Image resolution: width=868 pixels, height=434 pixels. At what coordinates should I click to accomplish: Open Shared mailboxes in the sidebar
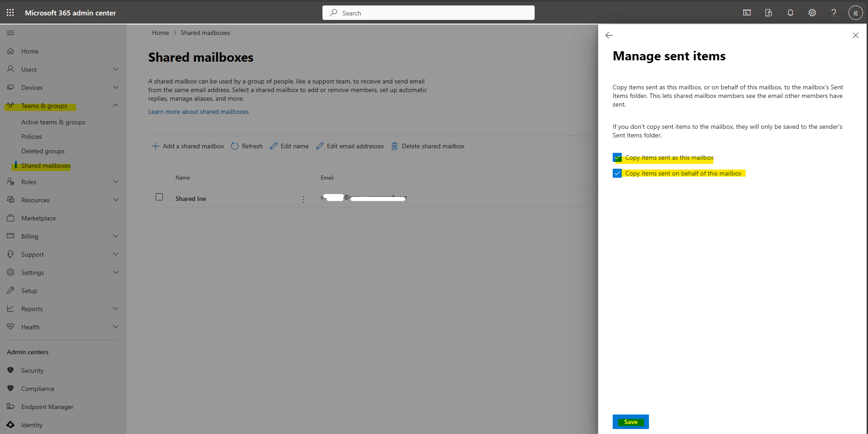(x=45, y=165)
